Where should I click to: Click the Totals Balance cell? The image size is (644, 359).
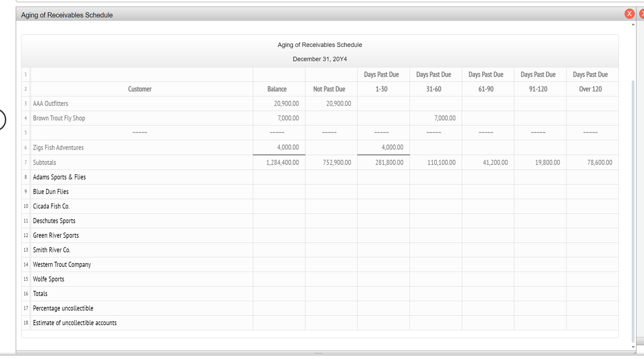click(x=279, y=293)
